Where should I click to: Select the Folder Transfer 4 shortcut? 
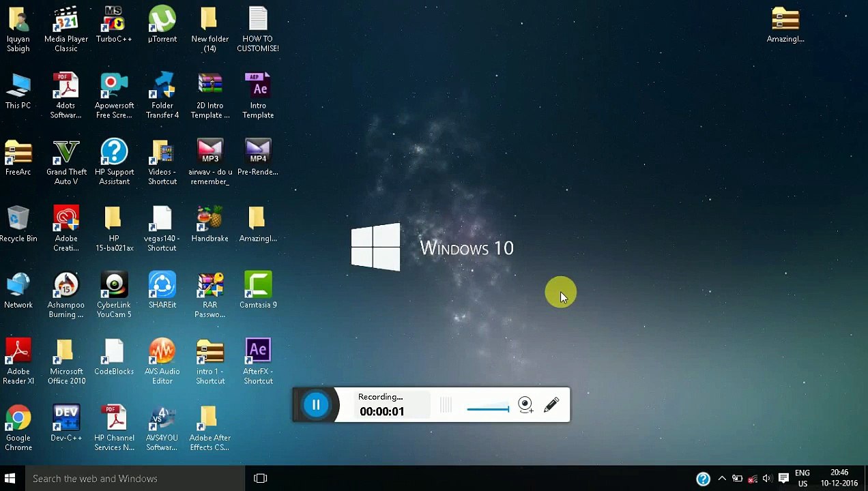(x=162, y=96)
